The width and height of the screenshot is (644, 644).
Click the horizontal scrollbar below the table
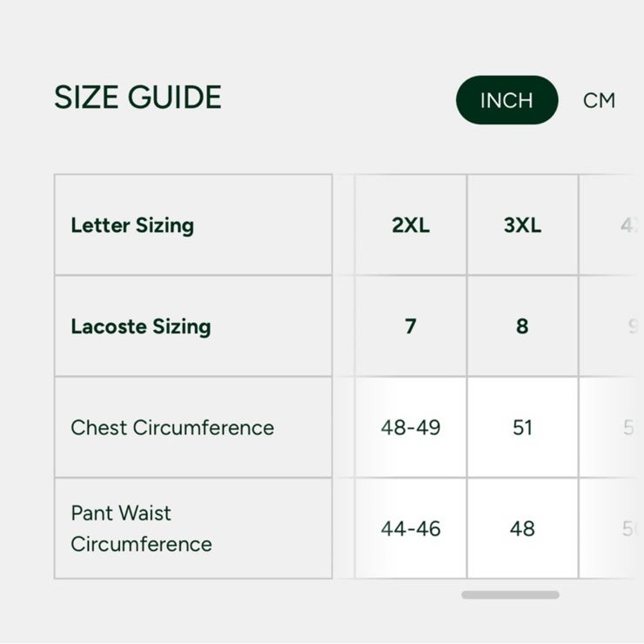(x=510, y=594)
